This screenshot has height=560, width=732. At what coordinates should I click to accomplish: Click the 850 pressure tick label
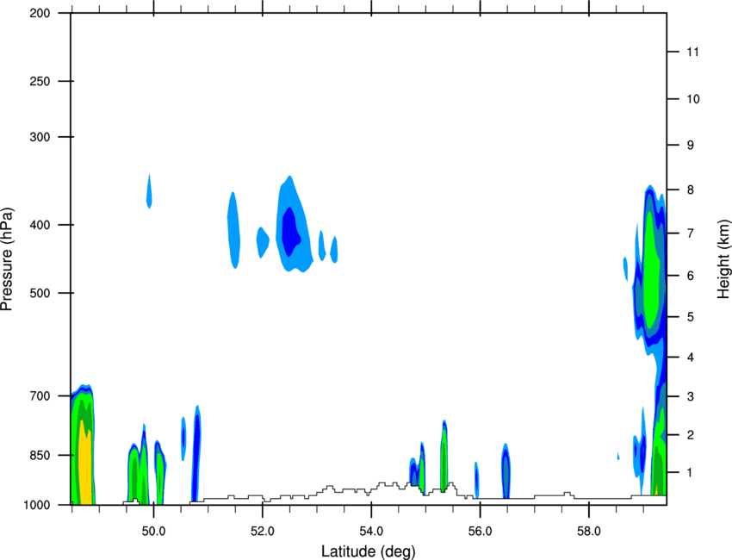click(x=40, y=455)
